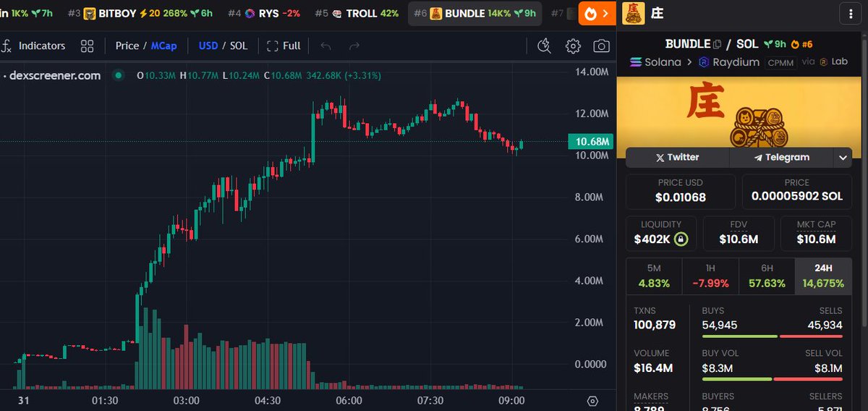Click the Indicators fx icon
The height and width of the screenshot is (411, 868).
[x=7, y=46]
